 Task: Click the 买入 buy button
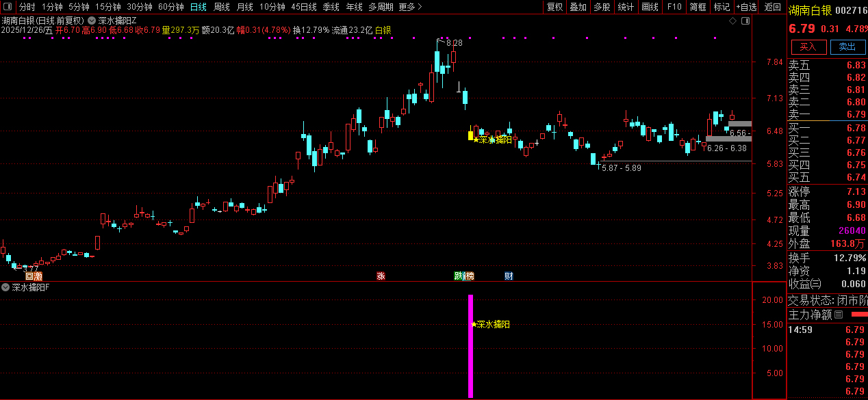pos(808,46)
